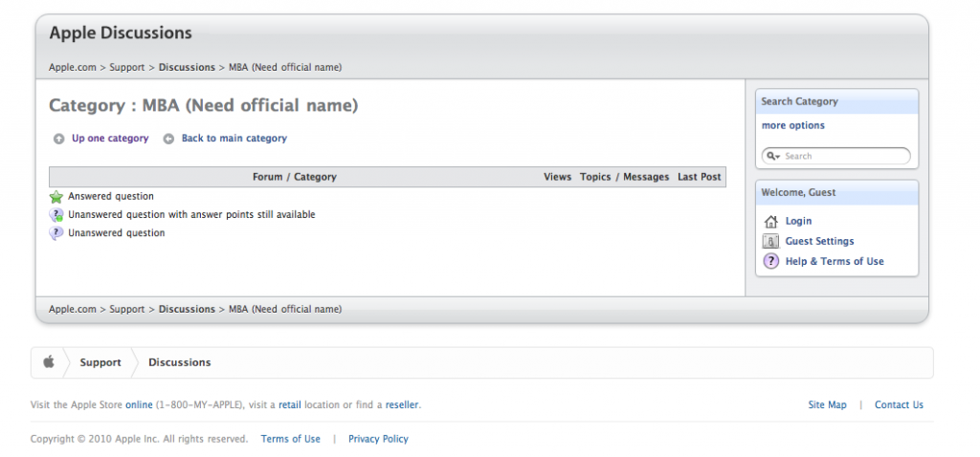This screenshot has height=457, width=980.
Task: Click the Answered question legend text
Action: pyautogui.click(x=111, y=197)
